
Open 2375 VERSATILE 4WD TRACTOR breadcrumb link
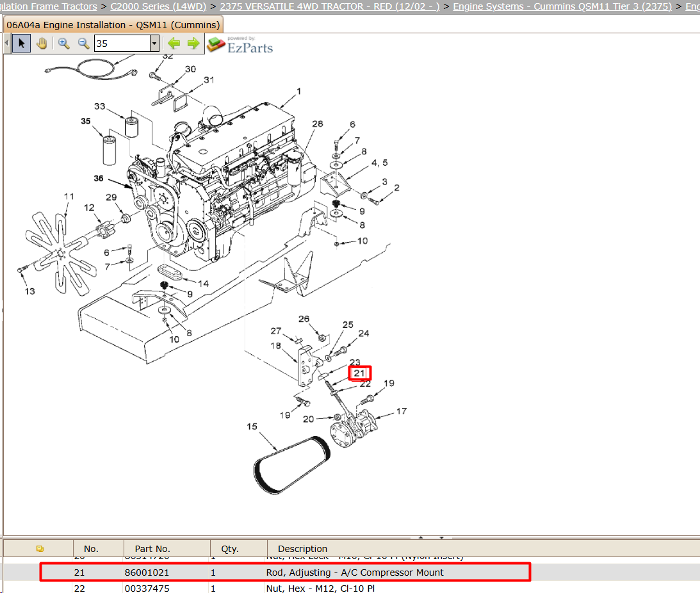pos(329,6)
